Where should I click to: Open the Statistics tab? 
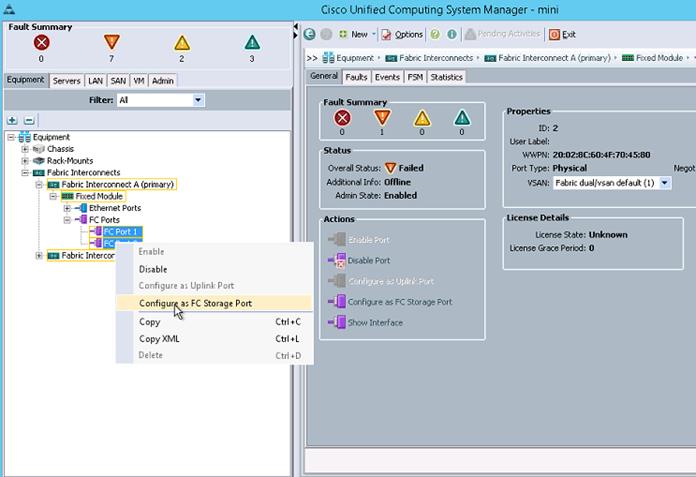[447, 77]
